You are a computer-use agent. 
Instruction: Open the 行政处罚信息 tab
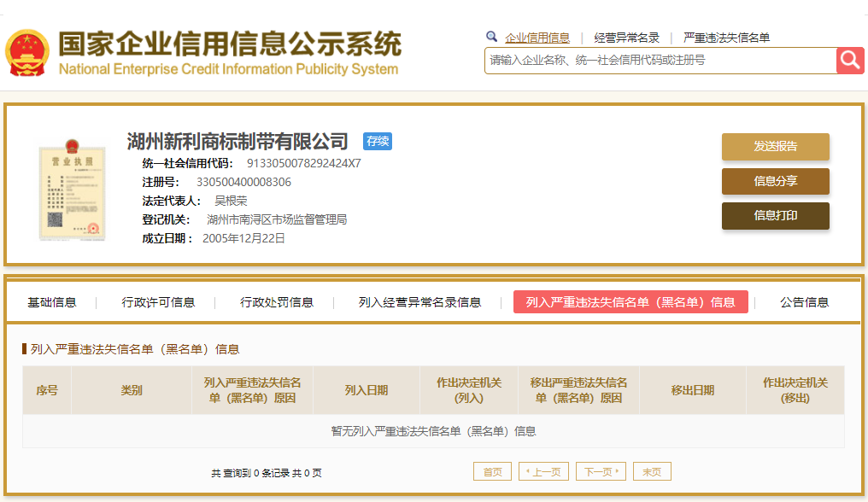277,302
